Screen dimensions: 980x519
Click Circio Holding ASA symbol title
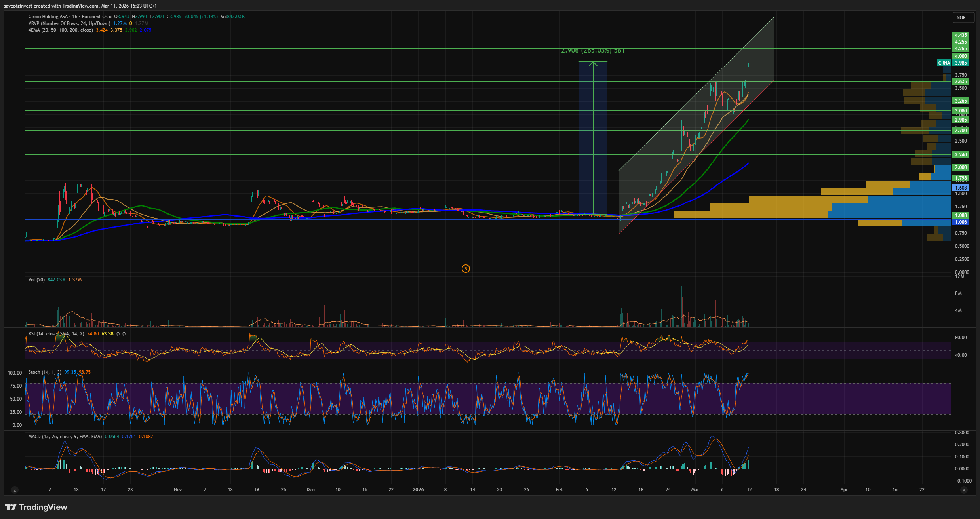[48, 17]
